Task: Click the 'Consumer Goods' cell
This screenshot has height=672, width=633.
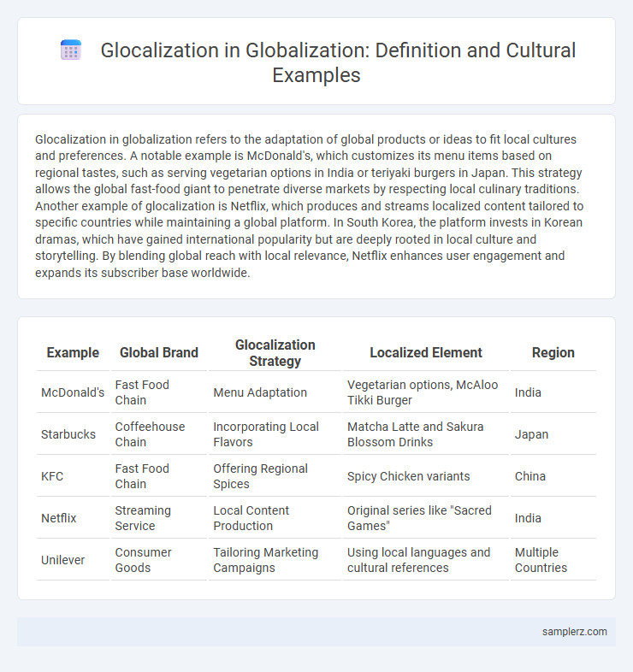Action: click(159, 560)
